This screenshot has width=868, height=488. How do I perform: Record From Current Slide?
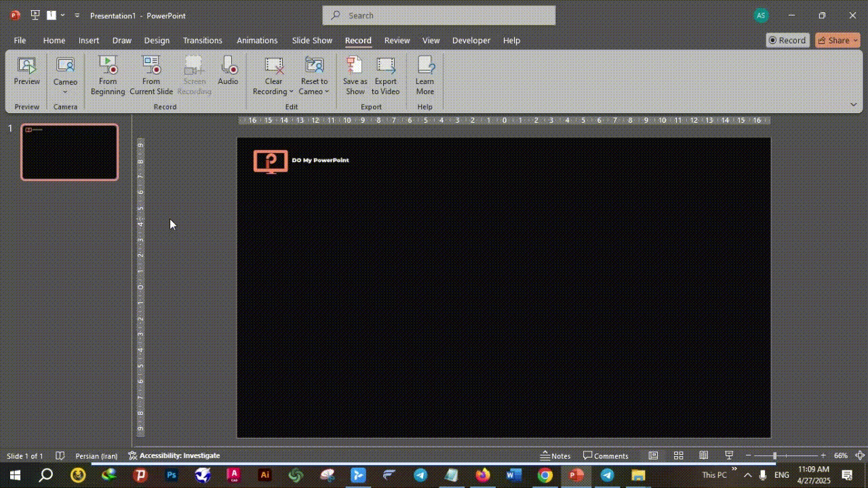tap(151, 75)
